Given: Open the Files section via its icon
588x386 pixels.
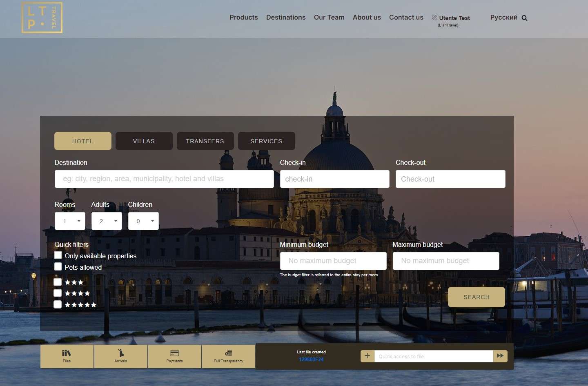Looking at the screenshot, I should [x=67, y=354].
